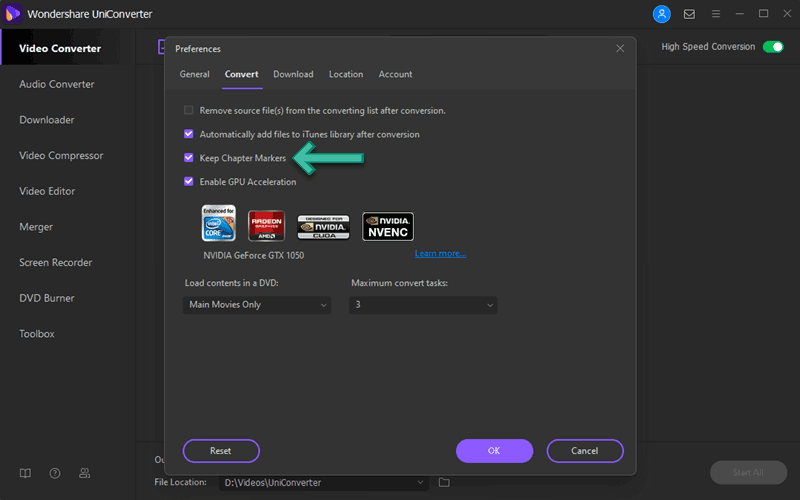Switch to the General tab

(x=194, y=74)
